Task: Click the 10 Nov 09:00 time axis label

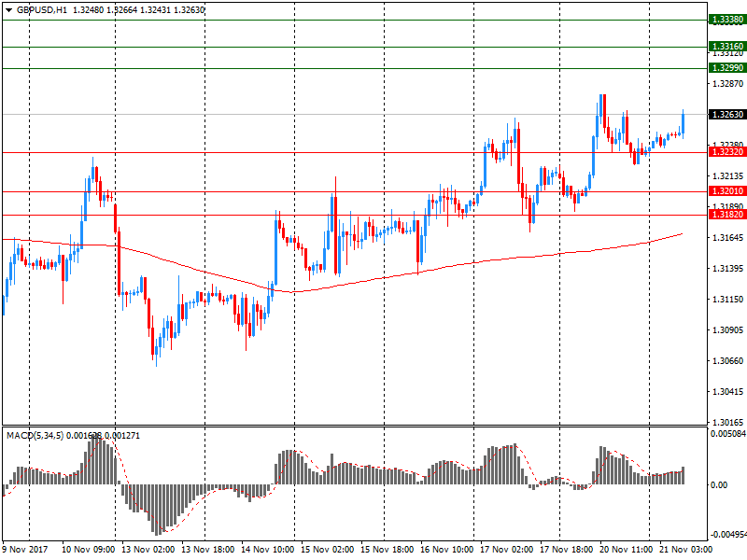Action: tap(88, 550)
